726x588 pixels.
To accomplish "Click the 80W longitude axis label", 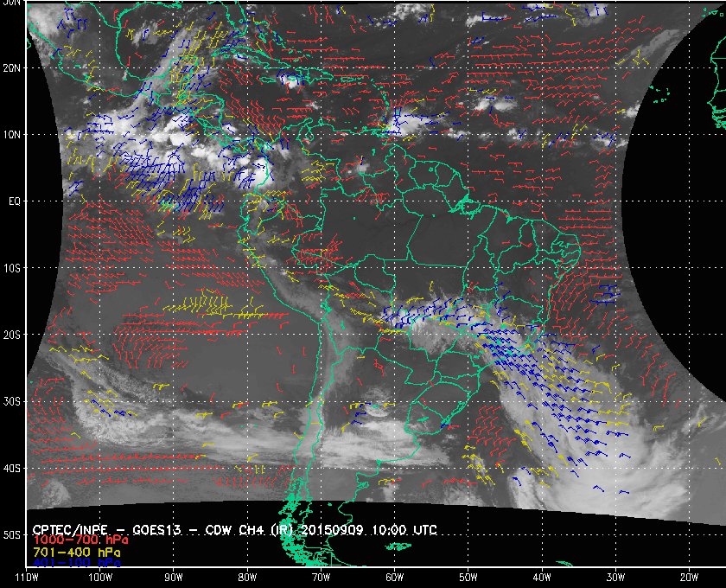I will pyautogui.click(x=247, y=577).
